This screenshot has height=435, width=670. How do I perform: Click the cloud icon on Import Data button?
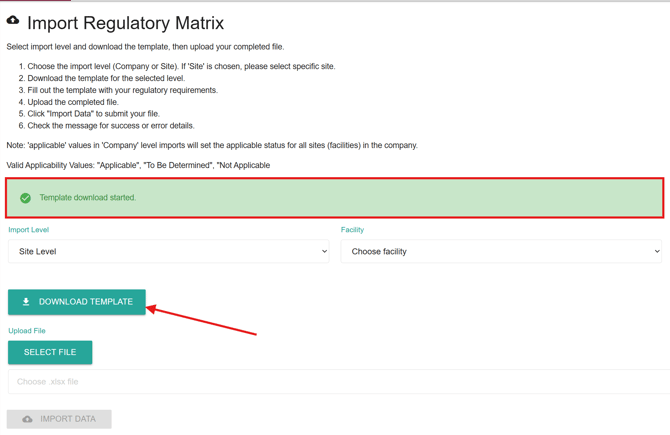tap(28, 419)
